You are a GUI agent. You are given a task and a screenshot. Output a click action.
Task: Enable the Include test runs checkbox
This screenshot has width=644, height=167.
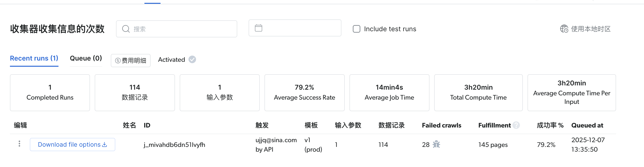point(357,29)
